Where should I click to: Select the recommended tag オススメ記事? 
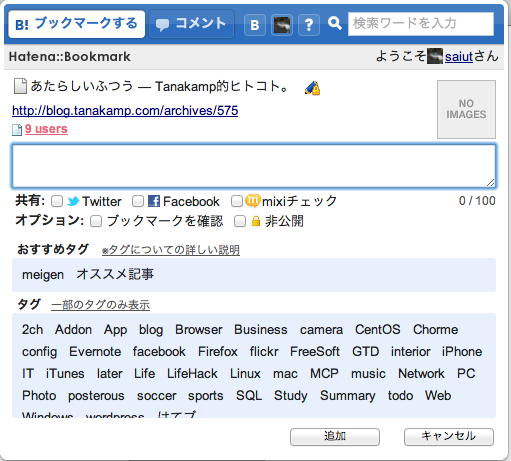coord(115,274)
